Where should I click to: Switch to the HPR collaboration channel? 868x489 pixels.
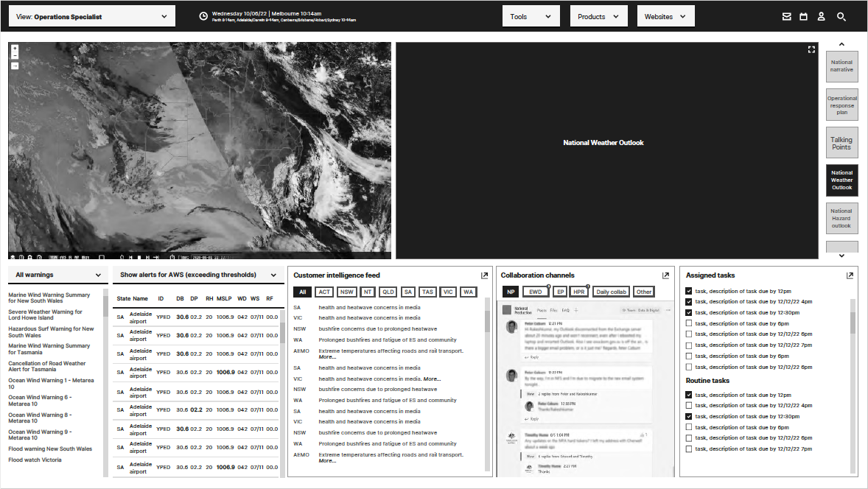(578, 292)
